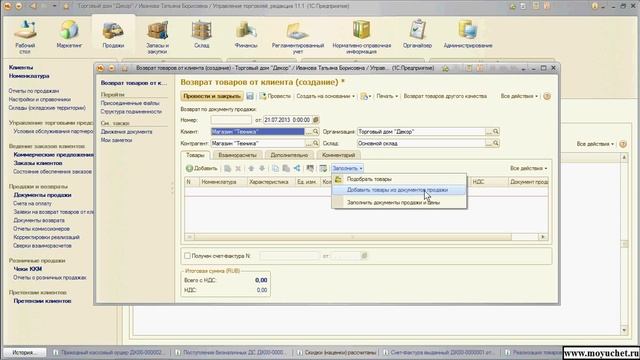Click the magnifier icon next to Склад field
Viewport: 640px width, 360px height.
coord(496,143)
